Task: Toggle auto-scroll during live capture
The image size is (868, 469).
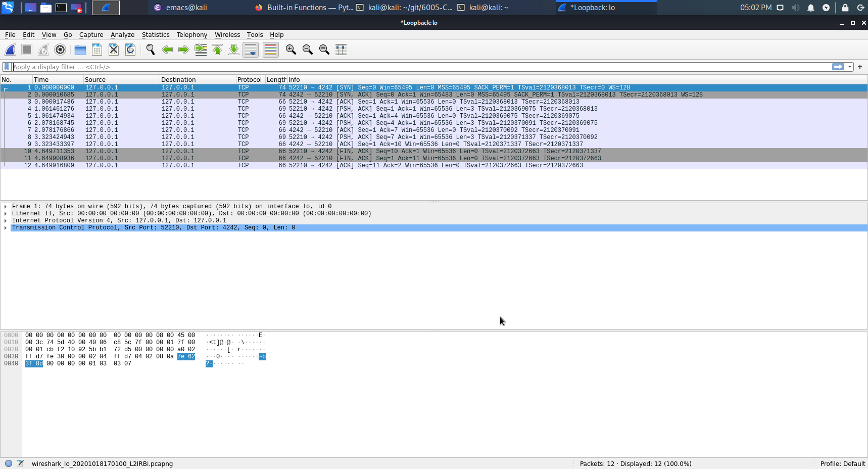Action: click(251, 50)
